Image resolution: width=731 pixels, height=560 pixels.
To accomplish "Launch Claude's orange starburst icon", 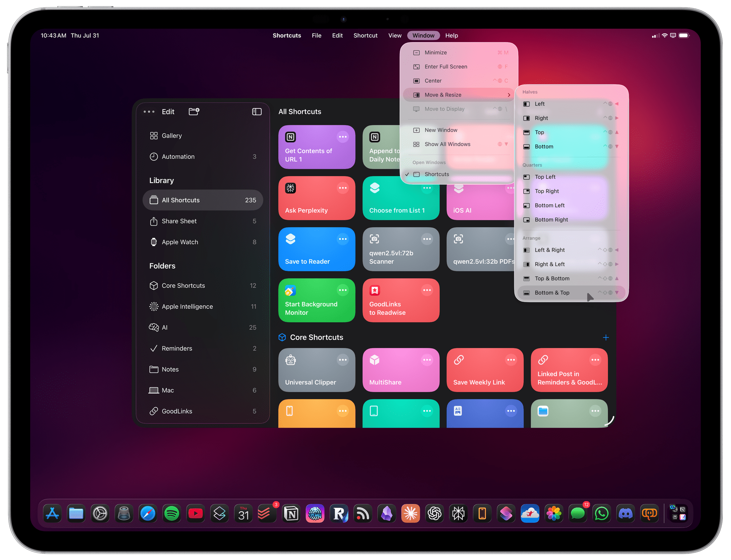I will coord(411,514).
